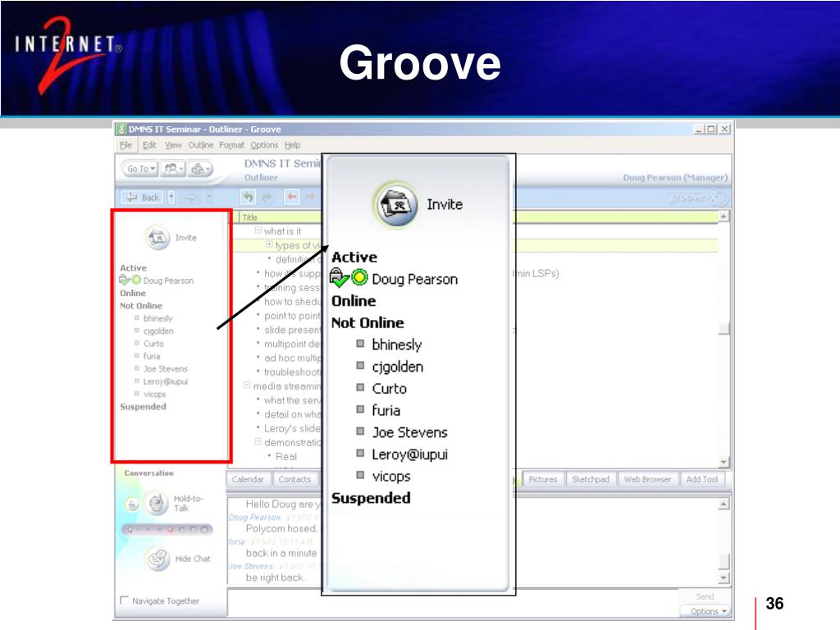Expand the 'types of vi' outline node

click(x=269, y=244)
